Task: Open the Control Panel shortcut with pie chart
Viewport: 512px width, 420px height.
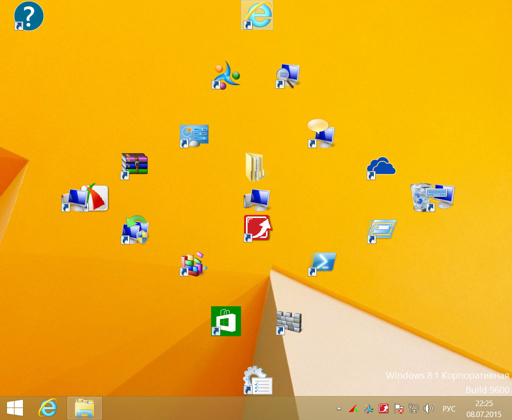Action: [194, 136]
